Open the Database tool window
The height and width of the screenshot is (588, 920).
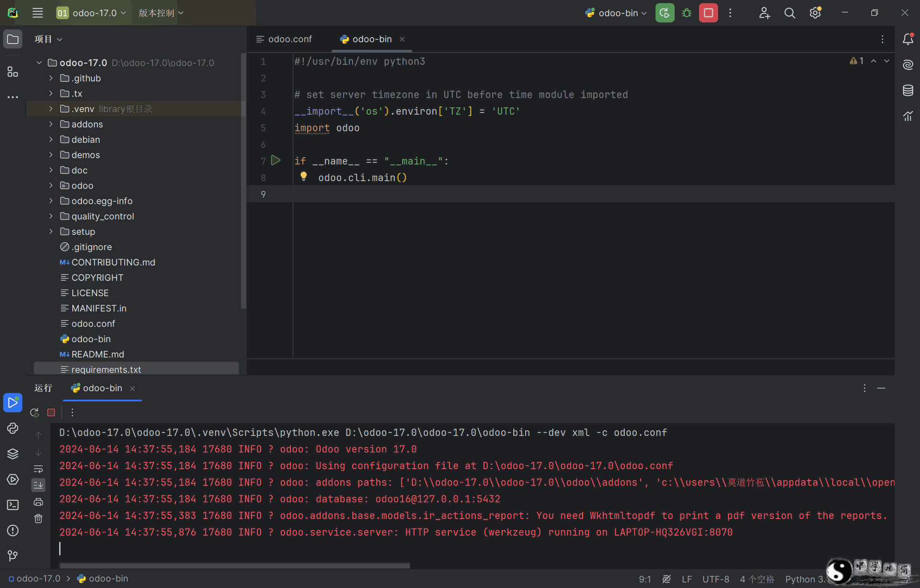(908, 90)
